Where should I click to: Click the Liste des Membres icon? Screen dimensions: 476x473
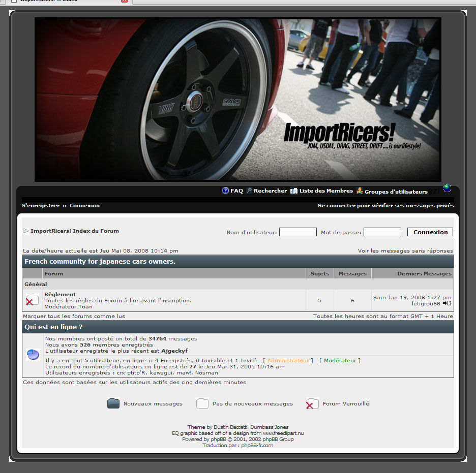(x=294, y=191)
